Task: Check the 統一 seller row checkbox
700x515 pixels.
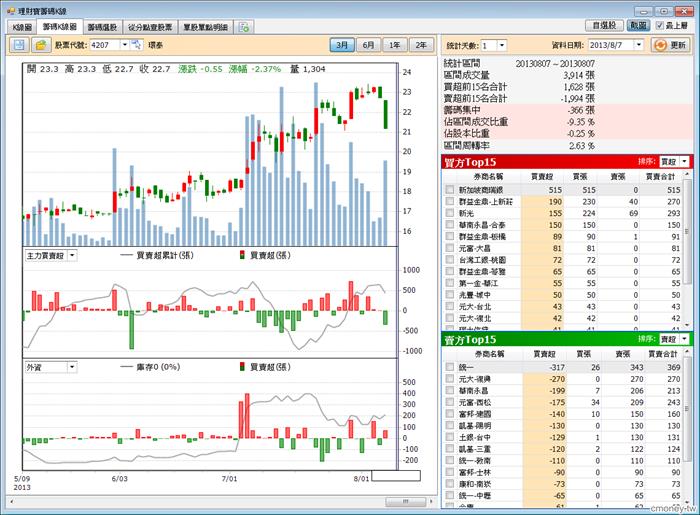Action: pyautogui.click(x=450, y=367)
